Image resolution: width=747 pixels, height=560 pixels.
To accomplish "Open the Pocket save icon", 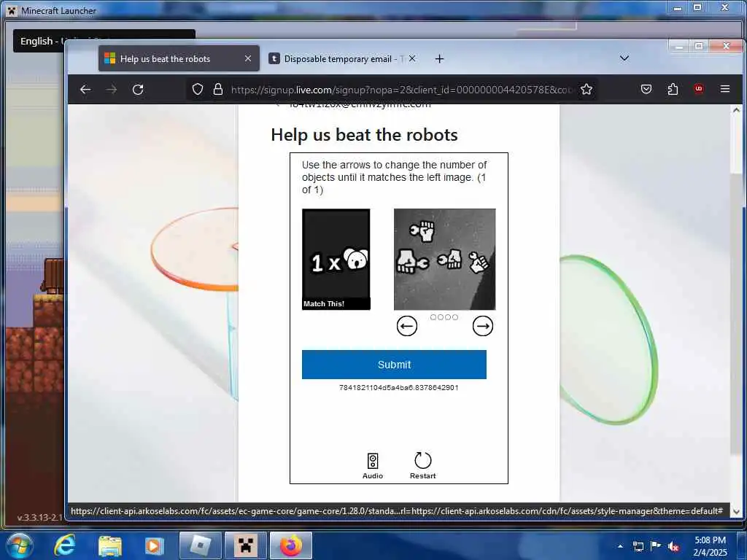I will (646, 89).
